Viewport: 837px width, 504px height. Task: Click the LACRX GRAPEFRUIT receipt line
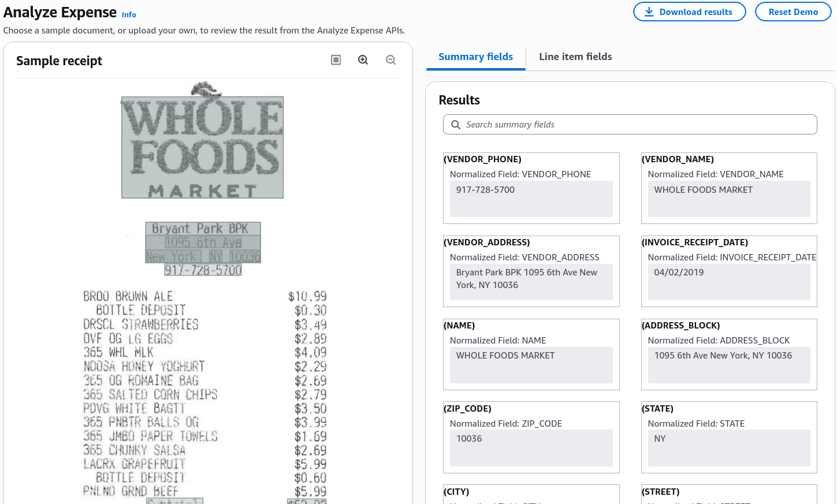(135, 464)
